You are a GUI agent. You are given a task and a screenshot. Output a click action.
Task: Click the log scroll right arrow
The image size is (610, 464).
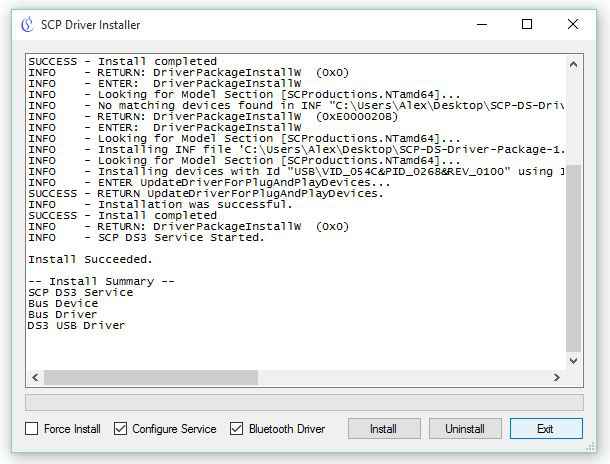[557, 377]
